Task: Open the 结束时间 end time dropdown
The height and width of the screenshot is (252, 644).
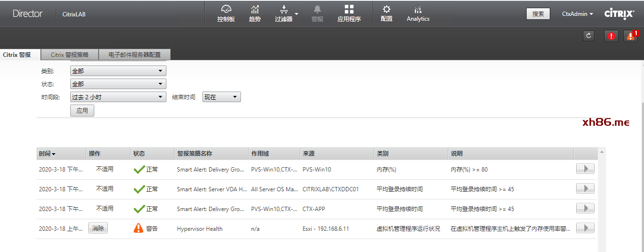Action: coord(221,97)
